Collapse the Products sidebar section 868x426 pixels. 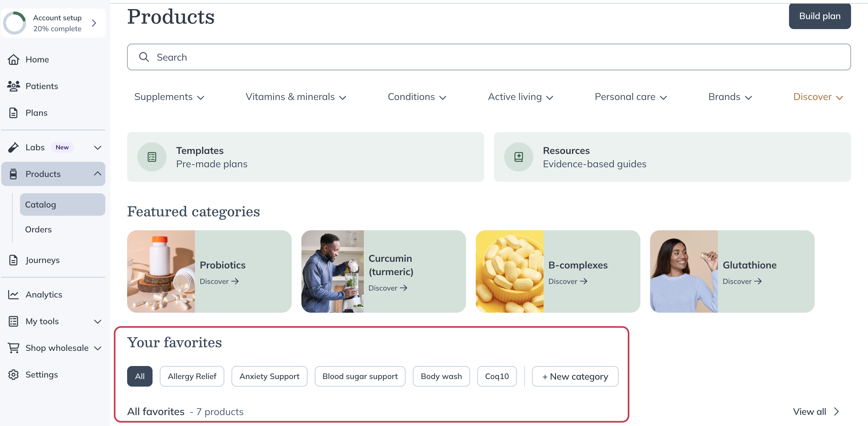pyautogui.click(x=97, y=174)
